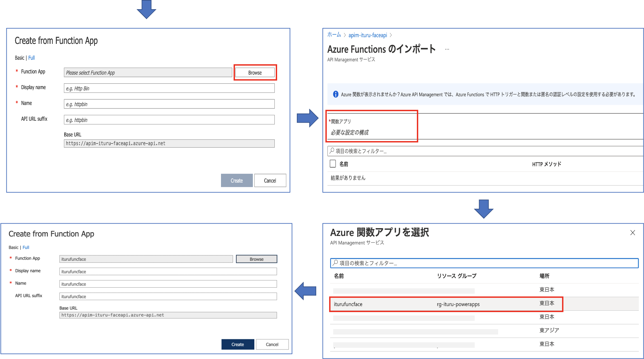Click Function App field containing iturufuncface

[x=146, y=259]
